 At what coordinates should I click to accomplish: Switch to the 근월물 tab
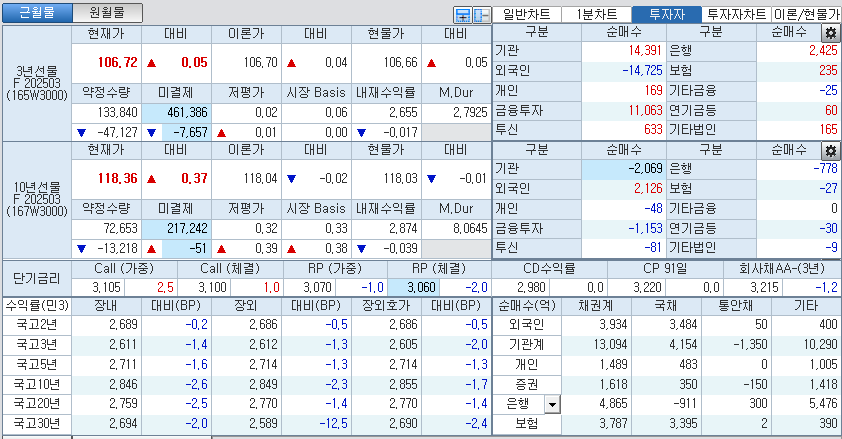37,12
